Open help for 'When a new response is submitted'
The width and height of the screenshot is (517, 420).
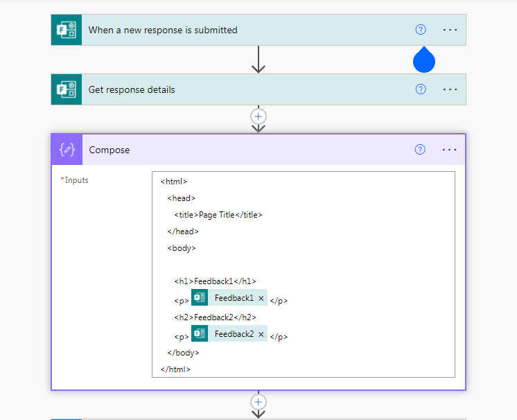pyautogui.click(x=421, y=30)
